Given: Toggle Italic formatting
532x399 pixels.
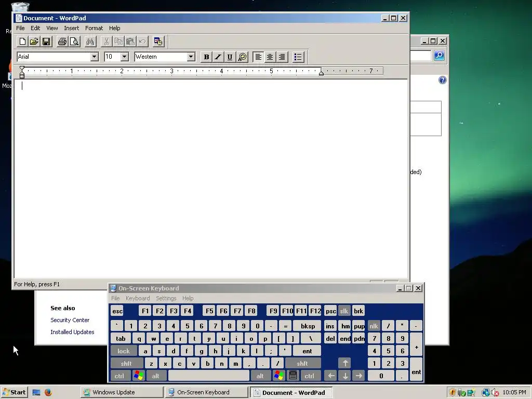Looking at the screenshot, I should [218, 57].
